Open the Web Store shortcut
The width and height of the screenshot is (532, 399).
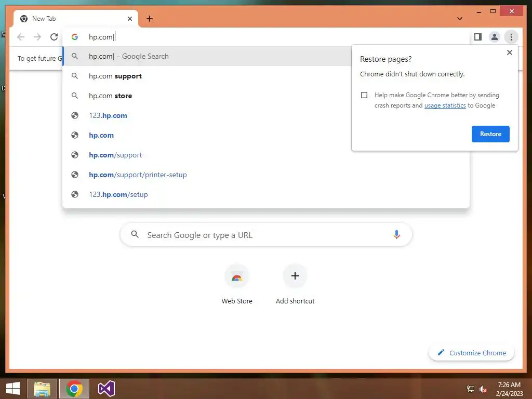tap(237, 284)
